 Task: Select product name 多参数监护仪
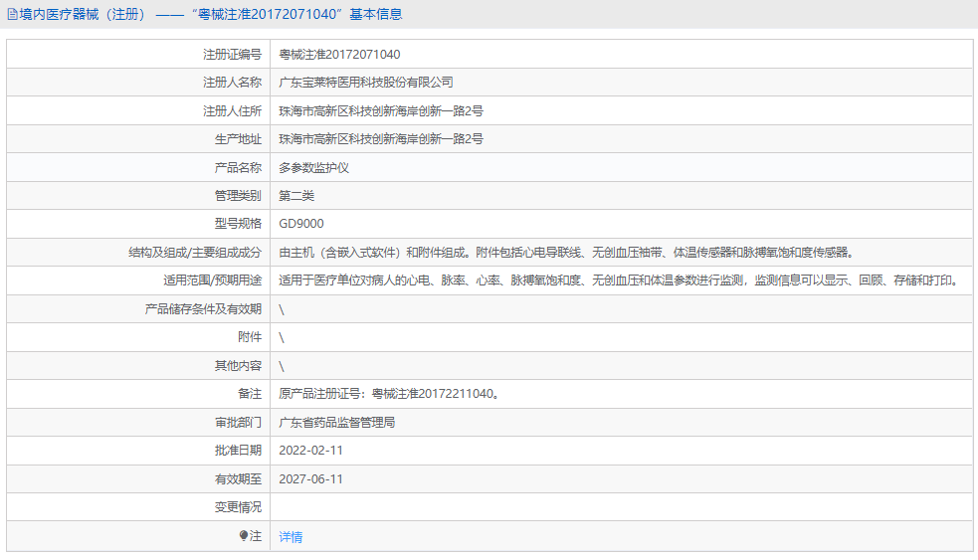(313, 168)
